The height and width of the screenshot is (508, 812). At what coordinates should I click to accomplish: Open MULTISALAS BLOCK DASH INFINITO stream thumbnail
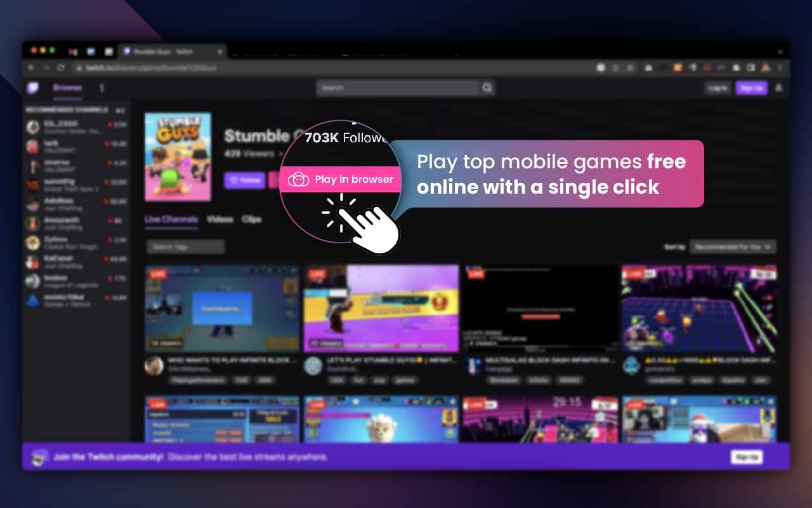540,308
